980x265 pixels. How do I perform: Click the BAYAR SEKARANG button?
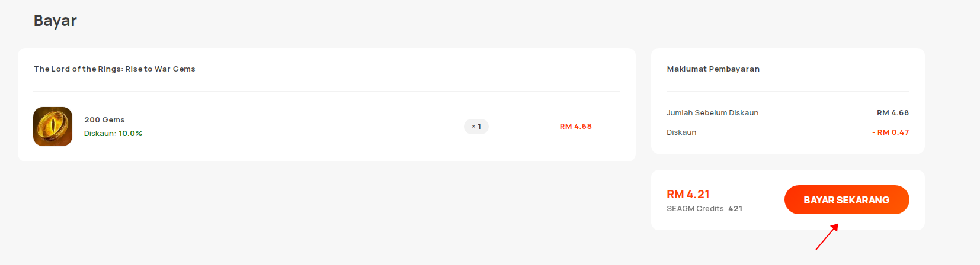(x=847, y=200)
